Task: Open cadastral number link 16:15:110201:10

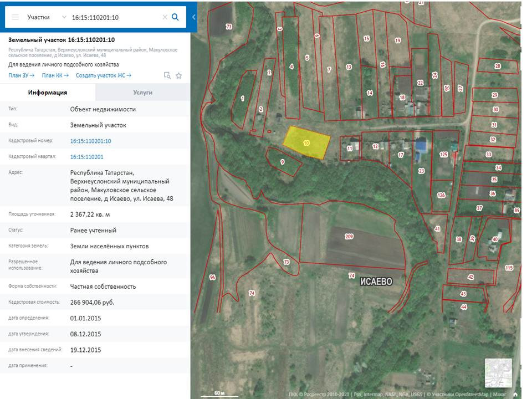Action: click(x=90, y=141)
